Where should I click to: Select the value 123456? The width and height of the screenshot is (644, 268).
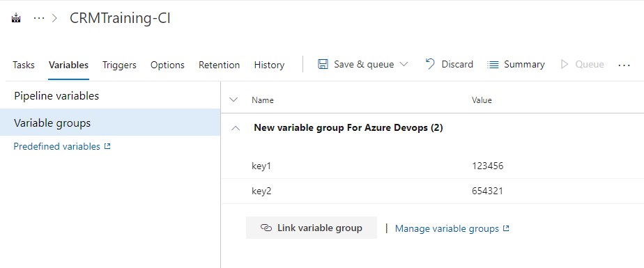coord(487,166)
